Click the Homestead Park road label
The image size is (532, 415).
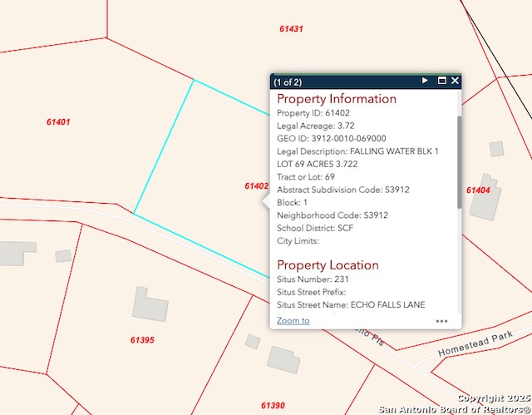(x=475, y=343)
